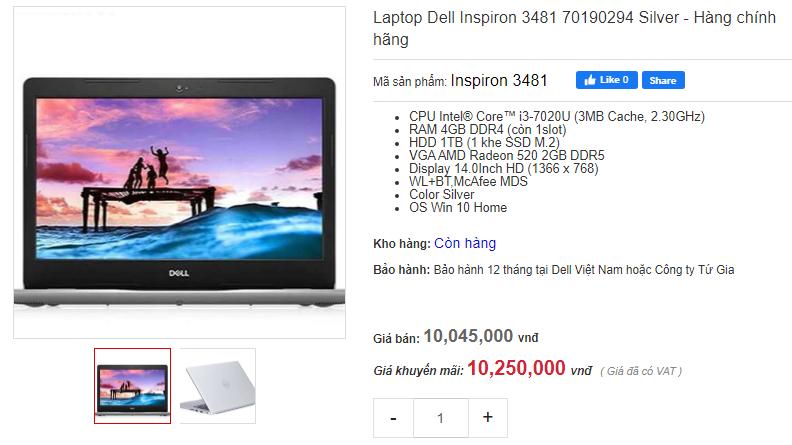Click the VGA AMD Radeon 520 spec line
792x445 pixels.
[x=507, y=156]
